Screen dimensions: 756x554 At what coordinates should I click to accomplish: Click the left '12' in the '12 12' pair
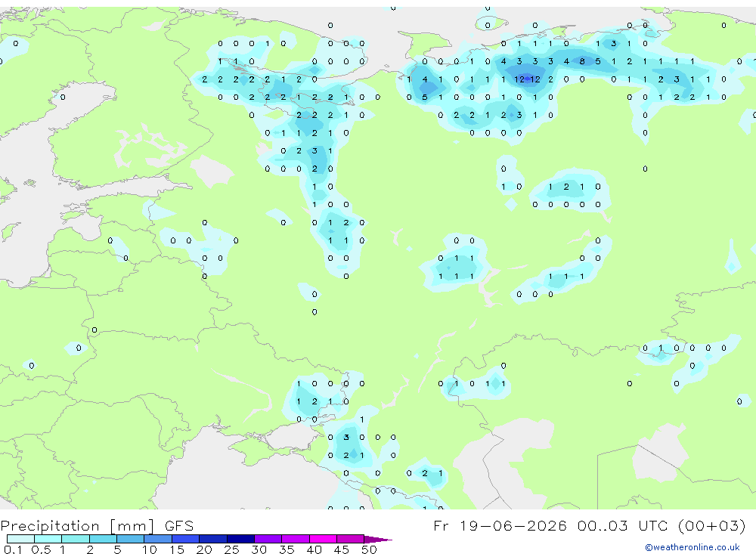tap(520, 79)
